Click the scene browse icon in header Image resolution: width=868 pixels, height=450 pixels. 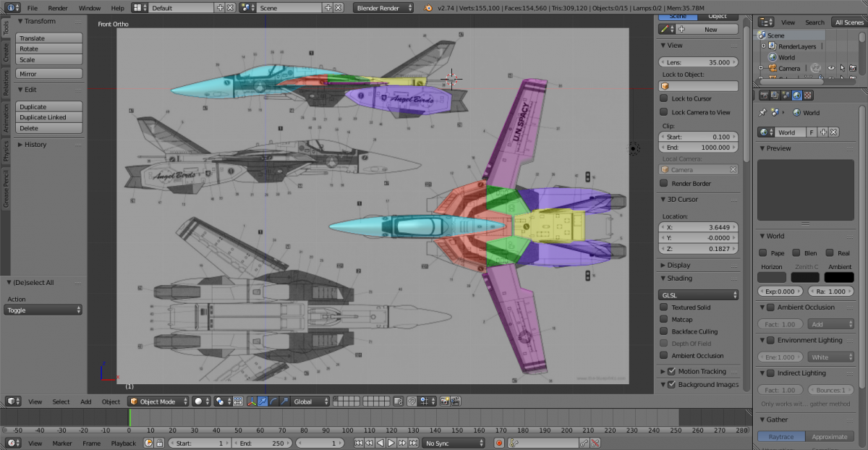click(247, 7)
